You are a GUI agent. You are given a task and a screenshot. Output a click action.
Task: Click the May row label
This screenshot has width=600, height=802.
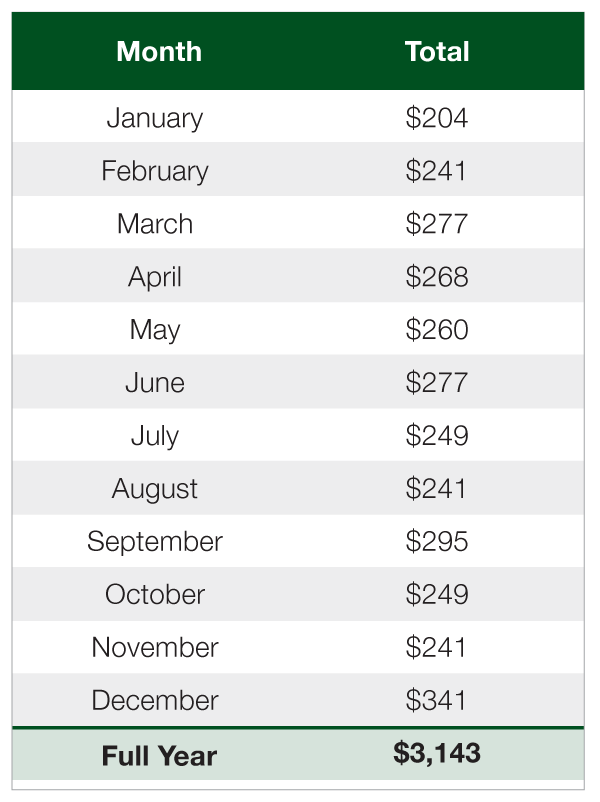point(155,330)
